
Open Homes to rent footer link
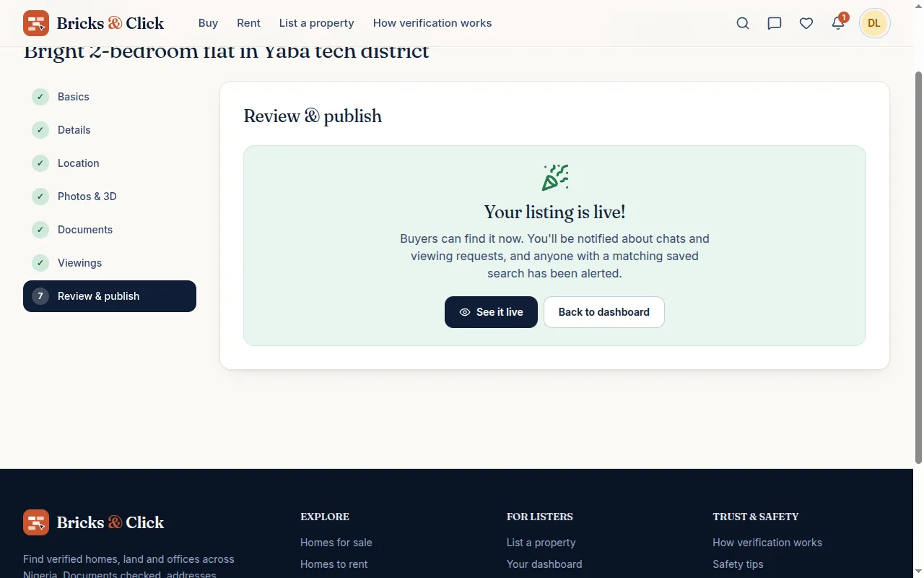(334, 564)
